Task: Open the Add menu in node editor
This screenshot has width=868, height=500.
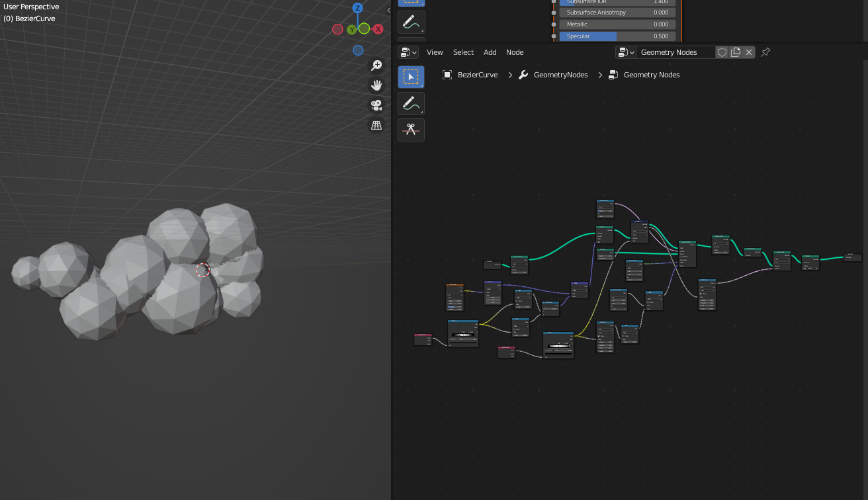Action: (490, 52)
